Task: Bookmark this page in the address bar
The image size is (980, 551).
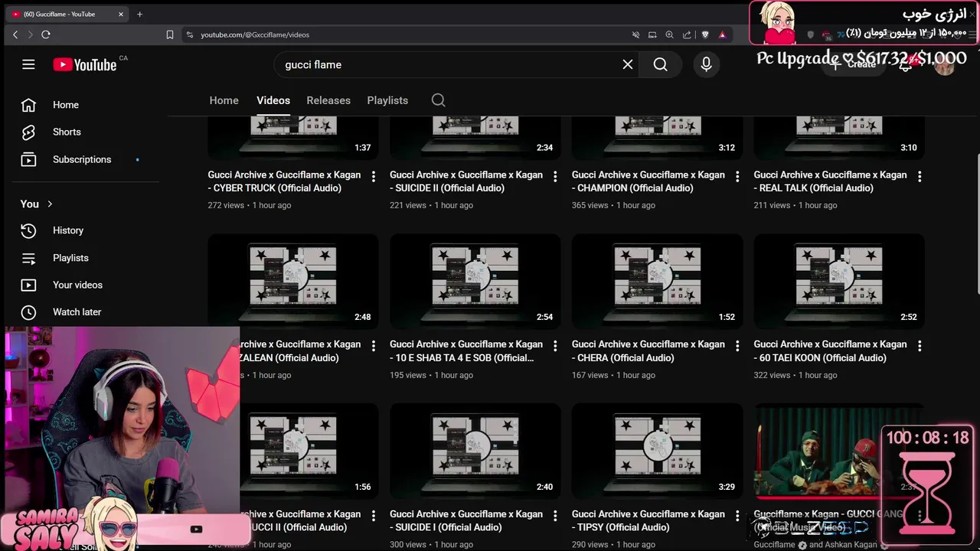Action: click(170, 34)
